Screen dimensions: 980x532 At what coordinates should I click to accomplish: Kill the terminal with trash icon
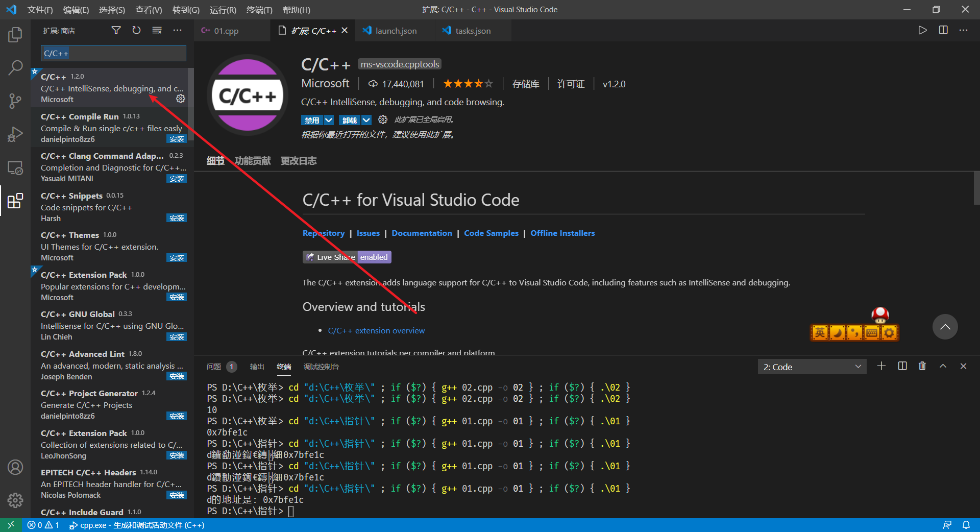coord(922,366)
